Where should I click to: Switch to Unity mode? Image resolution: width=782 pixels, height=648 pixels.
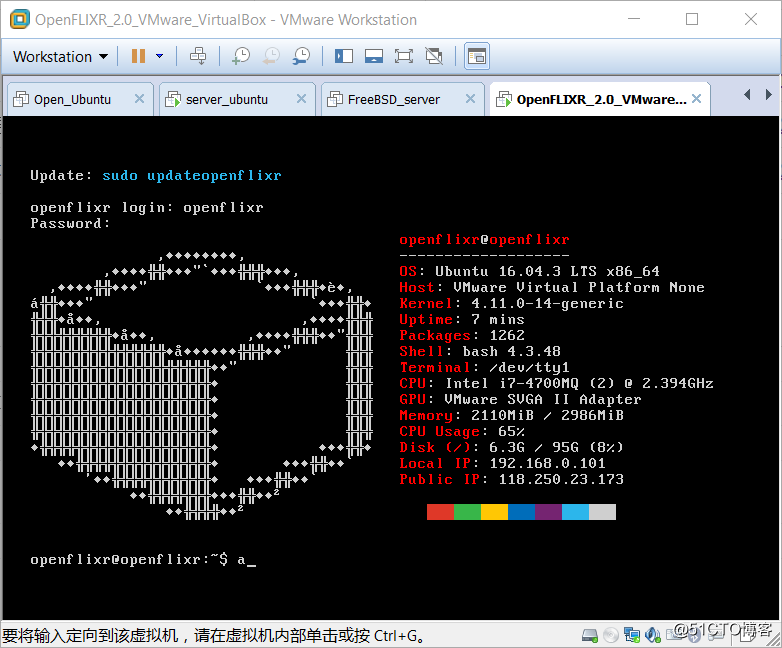(434, 56)
